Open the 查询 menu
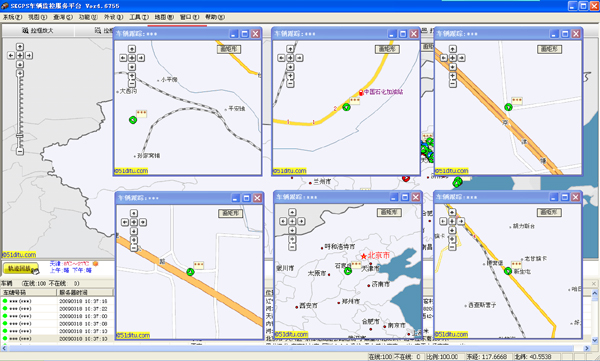The height and width of the screenshot is (361, 600). [x=62, y=17]
